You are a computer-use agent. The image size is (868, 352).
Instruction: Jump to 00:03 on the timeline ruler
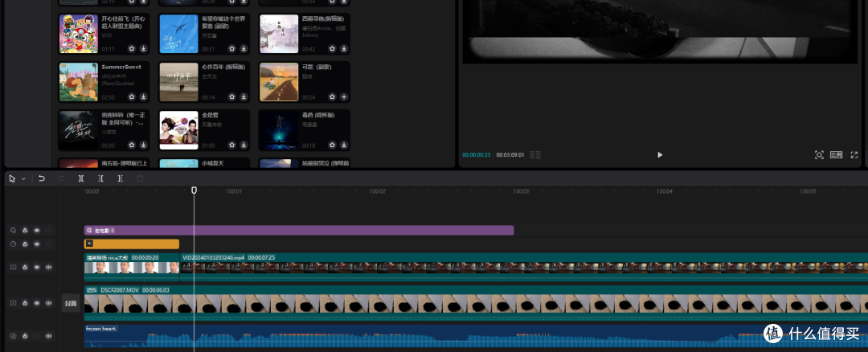520,191
